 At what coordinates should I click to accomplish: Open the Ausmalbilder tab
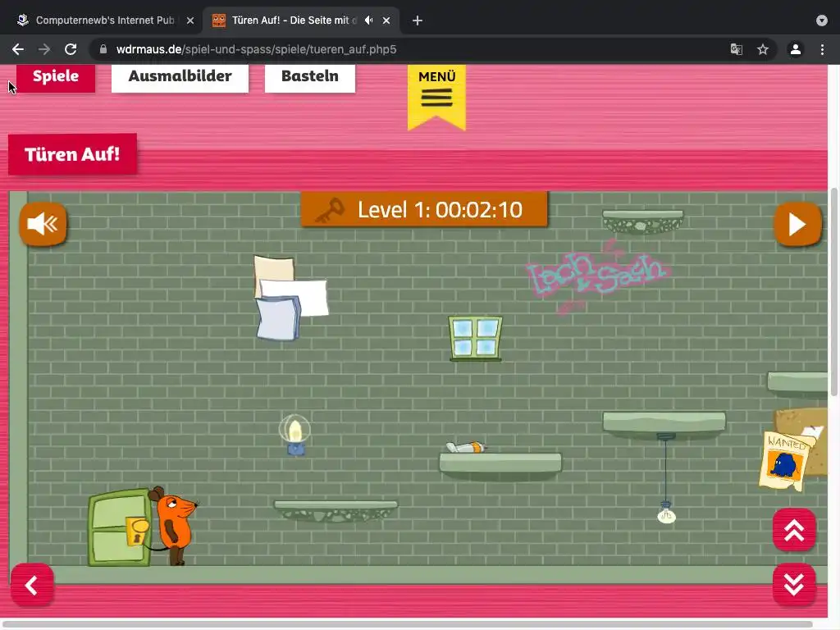(180, 77)
